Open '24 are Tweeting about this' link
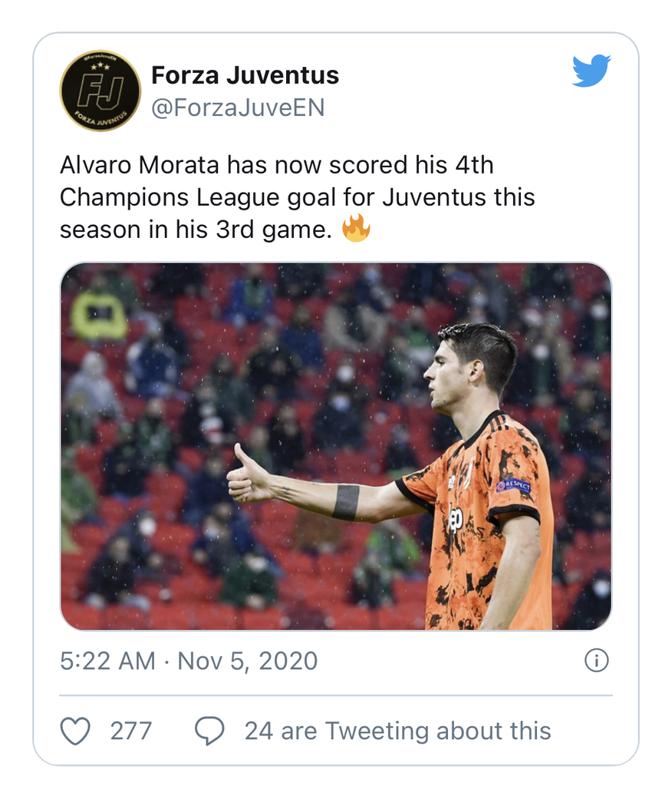This screenshot has width=672, height=786. point(398,731)
